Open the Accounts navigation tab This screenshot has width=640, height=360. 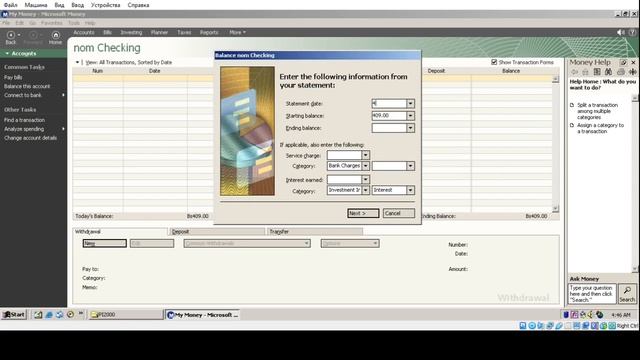[x=84, y=32]
